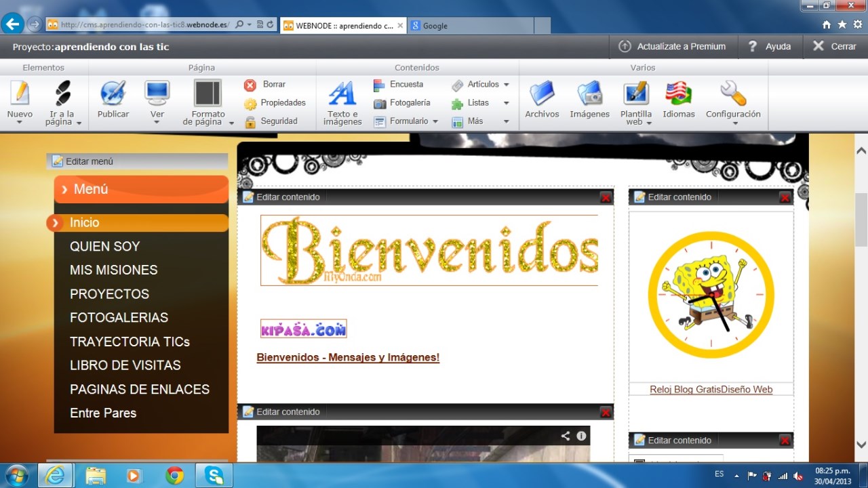Click the SpongeBob clock widget
This screenshot has height=488, width=868.
[x=711, y=295]
